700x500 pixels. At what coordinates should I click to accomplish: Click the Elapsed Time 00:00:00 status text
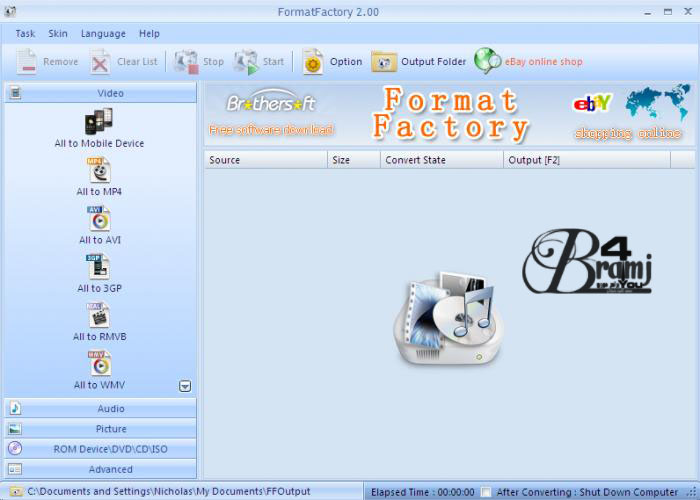(423, 492)
